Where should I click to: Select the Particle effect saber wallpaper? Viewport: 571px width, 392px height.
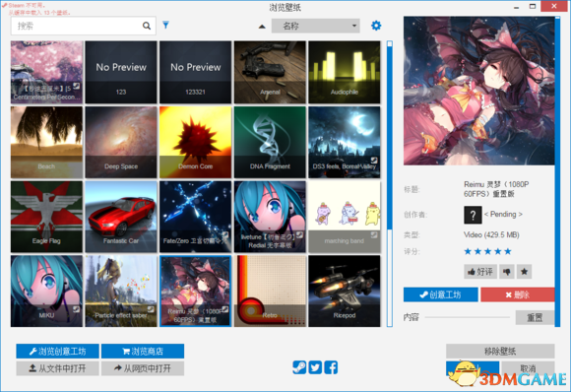121,292
